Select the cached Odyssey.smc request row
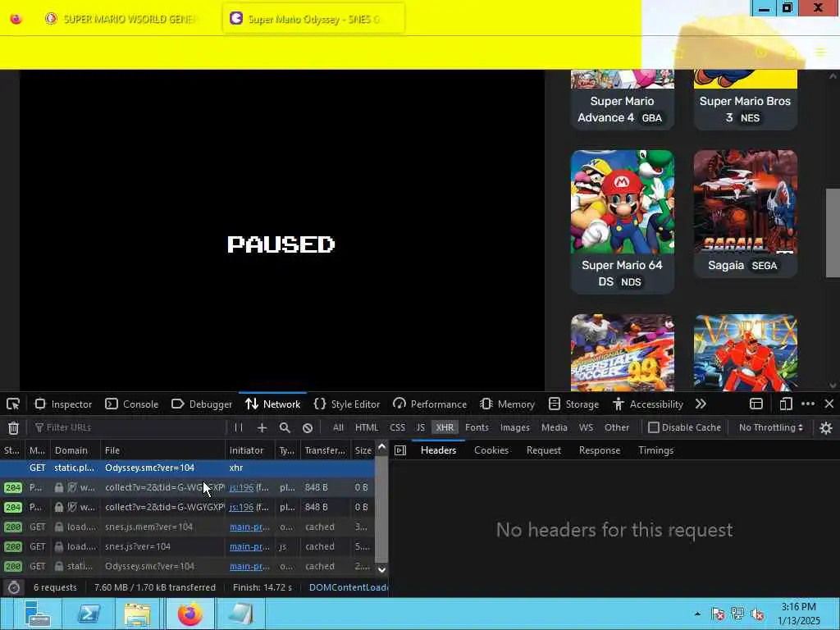The image size is (840, 630). coord(188,566)
